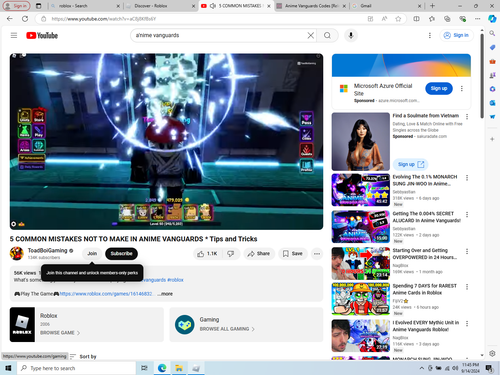Open the Windows Start menu
This screenshot has width=500, height=375.
8,368
